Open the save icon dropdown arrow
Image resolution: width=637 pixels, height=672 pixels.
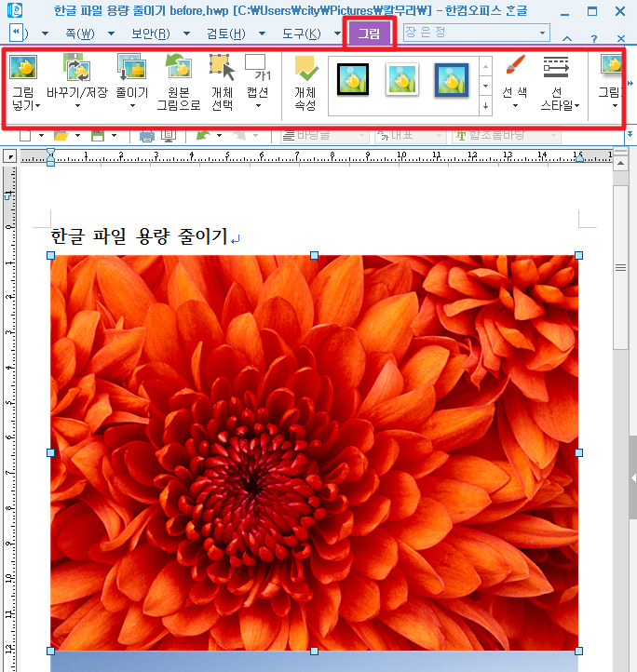click(x=115, y=136)
